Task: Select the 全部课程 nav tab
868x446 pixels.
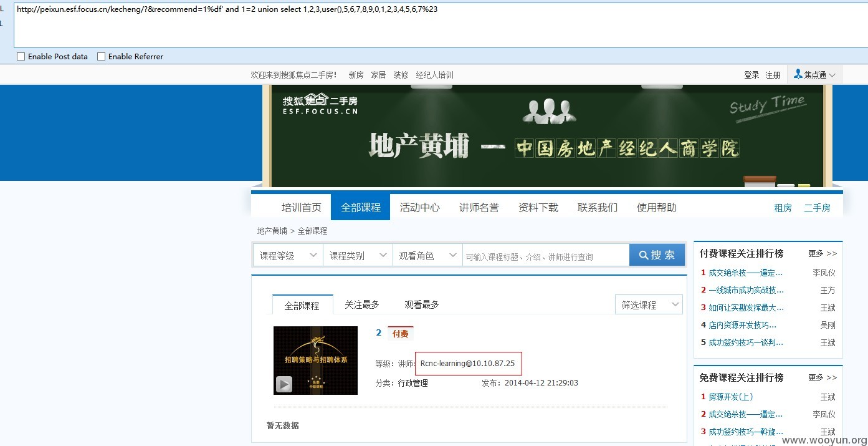Action: pos(361,207)
